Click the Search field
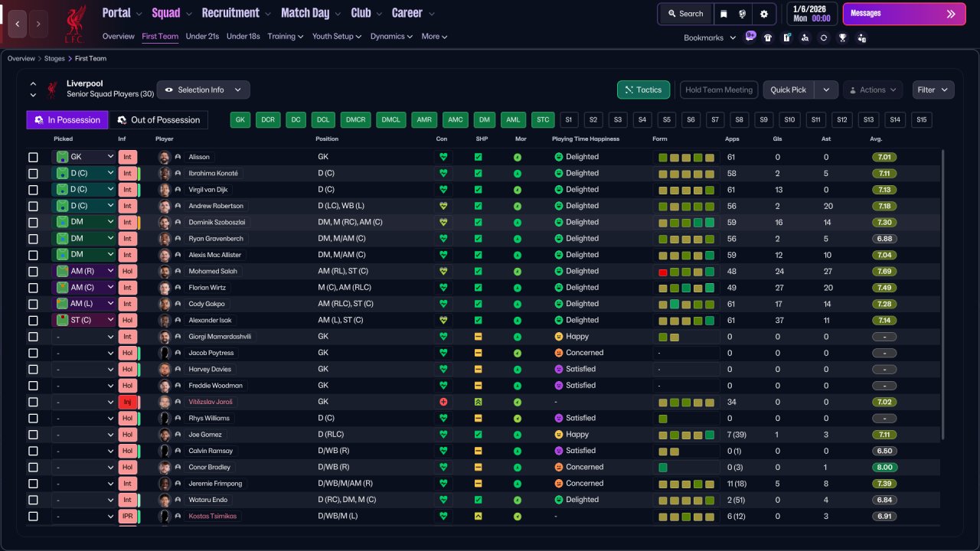The image size is (980, 551). 685,14
